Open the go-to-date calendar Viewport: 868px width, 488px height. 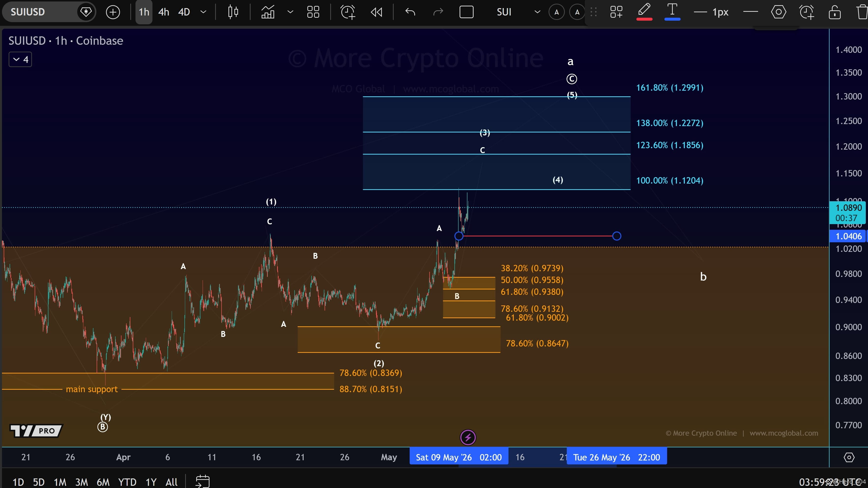[203, 482]
